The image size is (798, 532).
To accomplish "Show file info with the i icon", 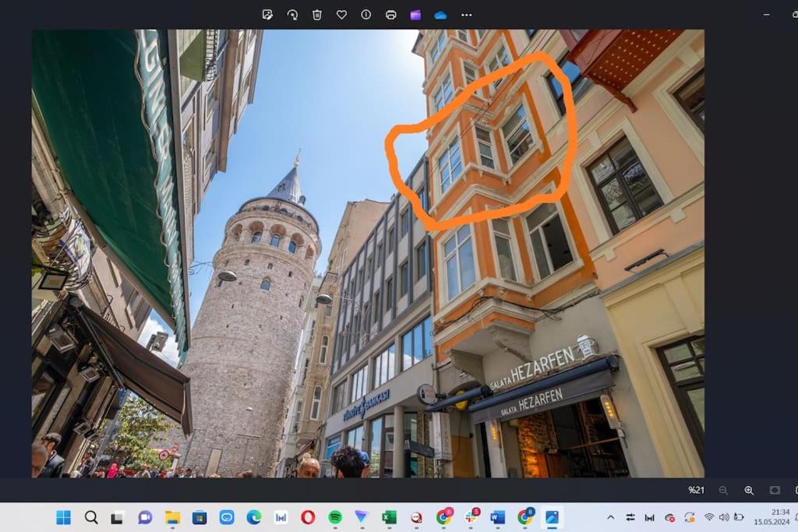I will click(366, 15).
